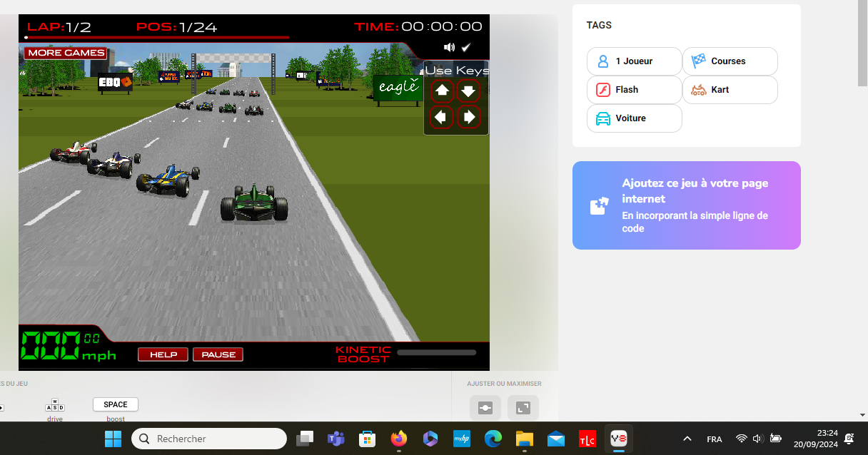The height and width of the screenshot is (455, 868).
Task: Open the Flash tag
Action: tap(634, 90)
